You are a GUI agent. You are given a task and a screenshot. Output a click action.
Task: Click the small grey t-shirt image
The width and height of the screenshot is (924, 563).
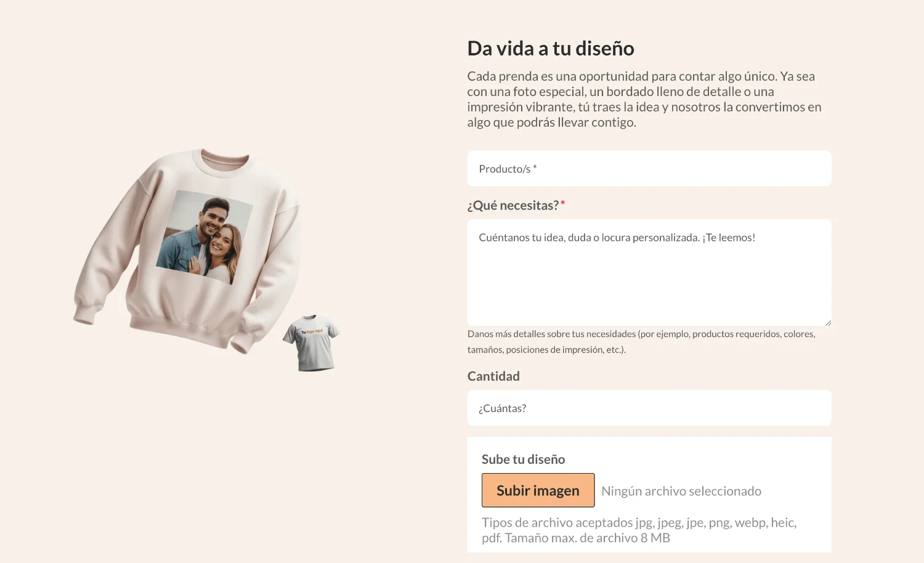pyautogui.click(x=312, y=342)
